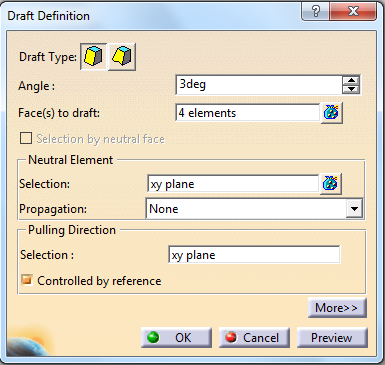Open the Propagation dropdown arrow

pos(354,209)
